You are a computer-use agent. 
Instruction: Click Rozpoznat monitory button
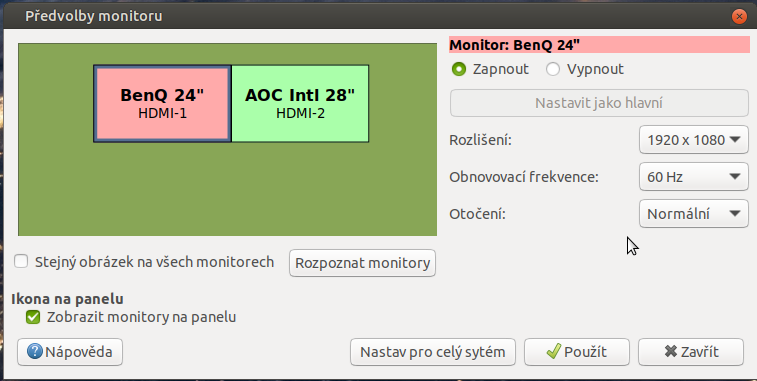pos(363,263)
